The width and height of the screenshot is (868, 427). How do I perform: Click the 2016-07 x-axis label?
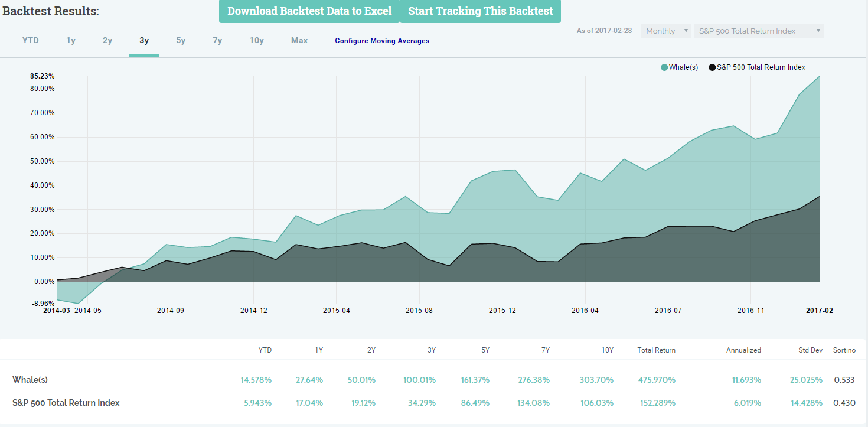pos(668,310)
